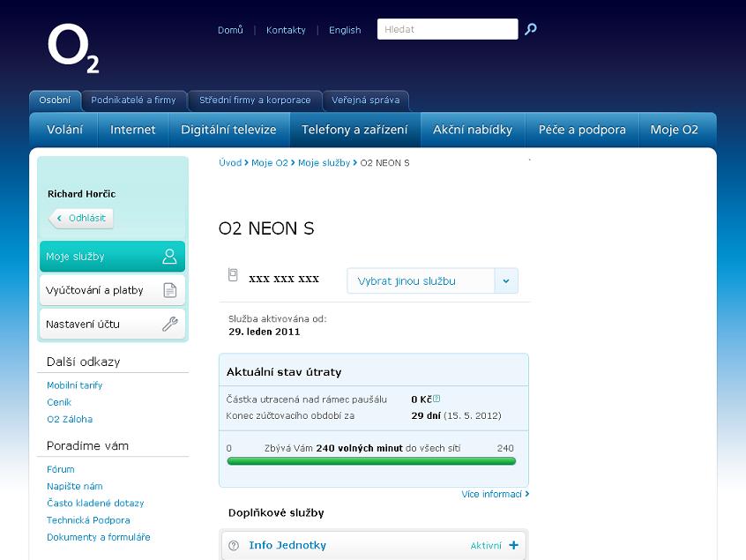Open Technická Podpora link
This screenshot has height=560, width=746.
coord(88,520)
